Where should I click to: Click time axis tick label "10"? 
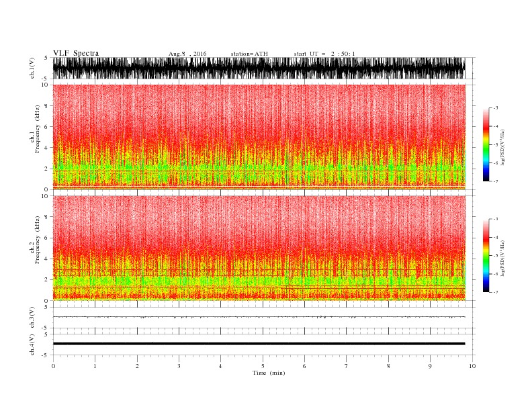(x=472, y=366)
